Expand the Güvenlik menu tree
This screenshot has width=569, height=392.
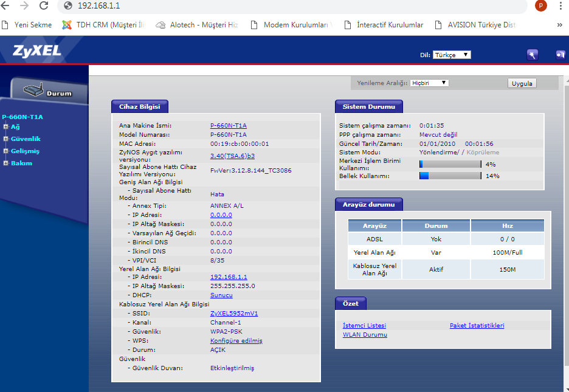coord(6,139)
